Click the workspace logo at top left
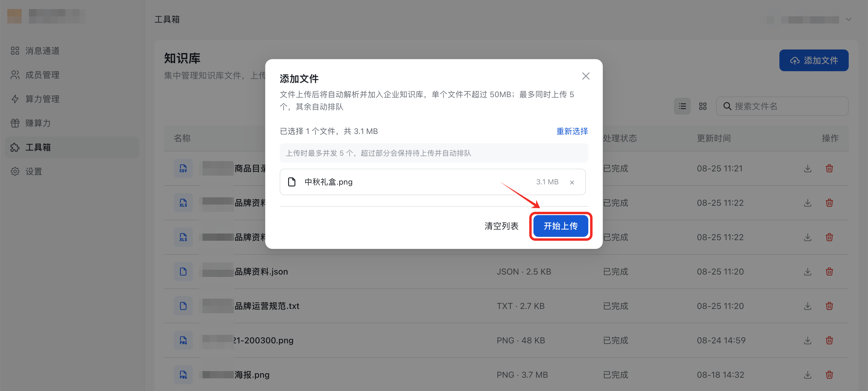The image size is (868, 391). pos(14,16)
